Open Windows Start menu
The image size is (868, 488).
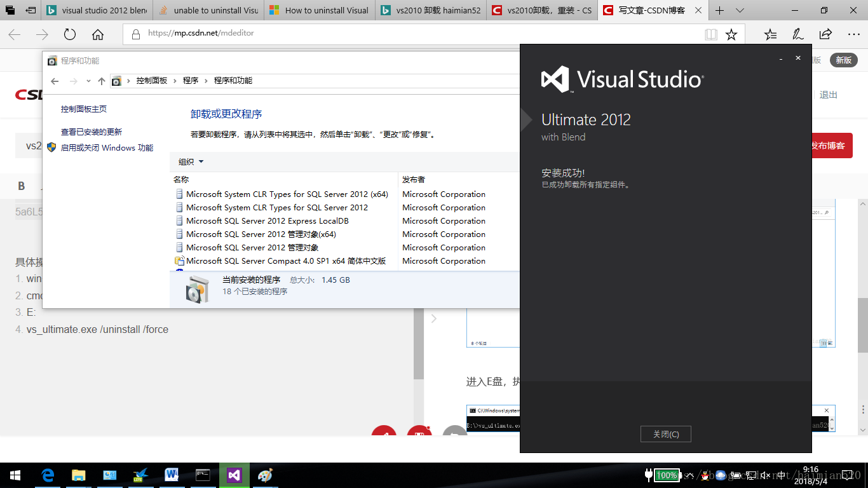click(x=15, y=475)
